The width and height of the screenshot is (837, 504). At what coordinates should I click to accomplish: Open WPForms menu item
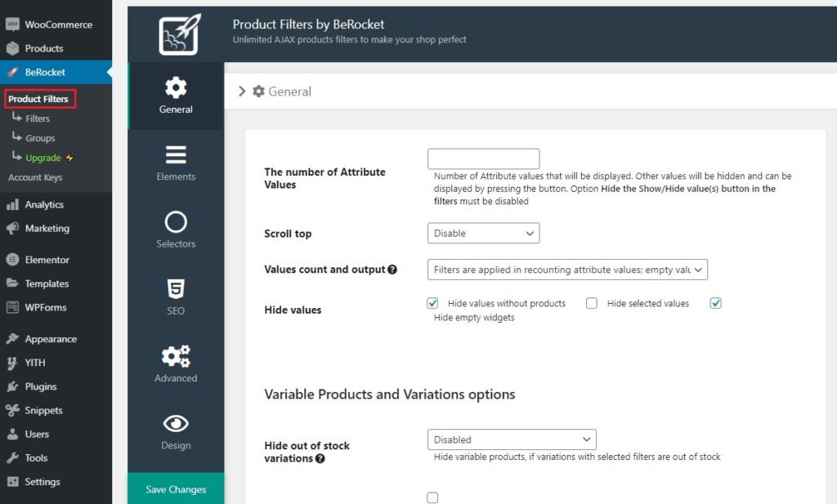click(46, 307)
